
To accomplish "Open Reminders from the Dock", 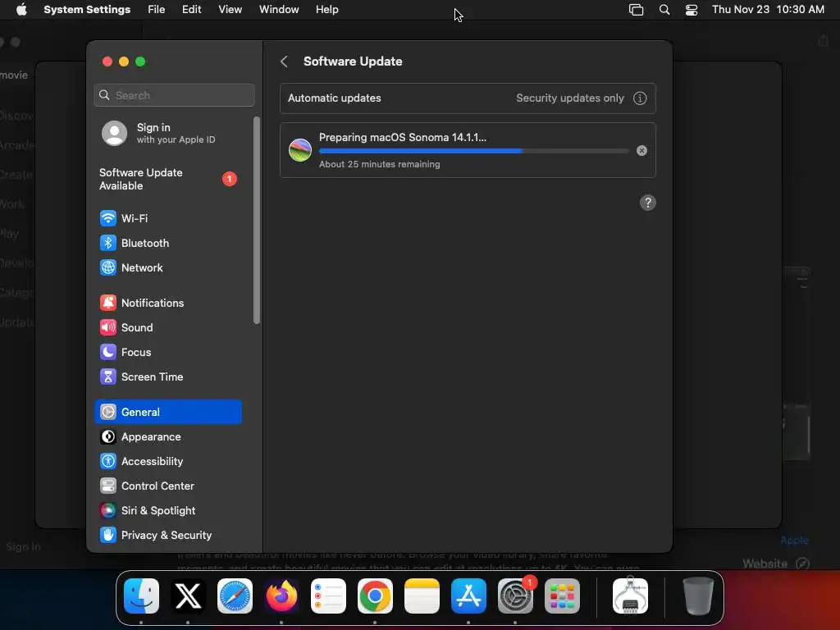I will pyautogui.click(x=328, y=596).
